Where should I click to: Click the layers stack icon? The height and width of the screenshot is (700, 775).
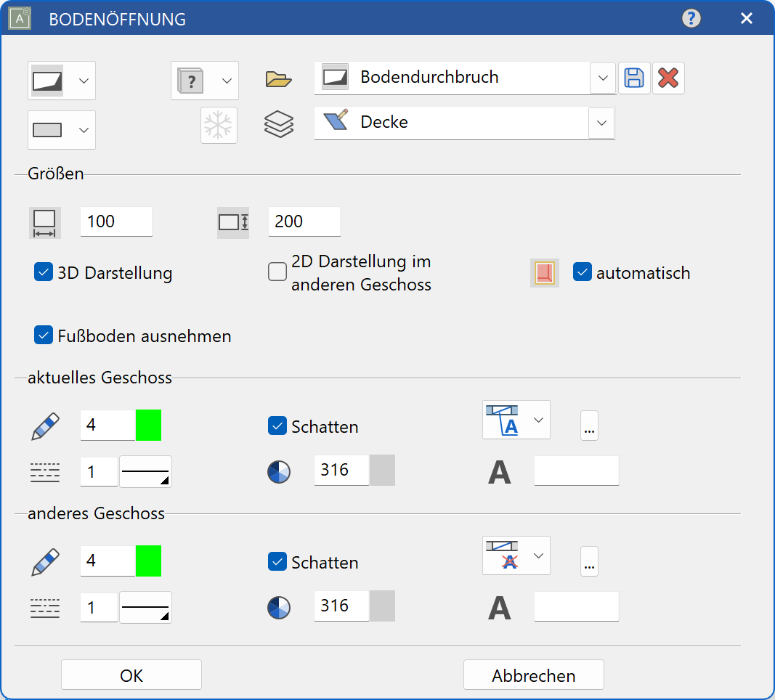click(x=279, y=123)
